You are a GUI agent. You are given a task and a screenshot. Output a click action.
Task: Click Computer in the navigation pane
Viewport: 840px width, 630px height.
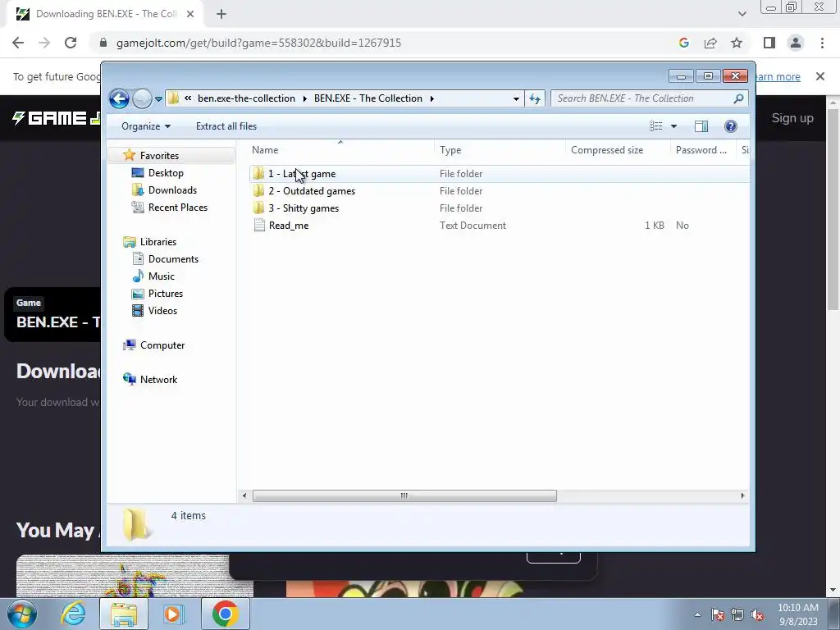point(162,345)
